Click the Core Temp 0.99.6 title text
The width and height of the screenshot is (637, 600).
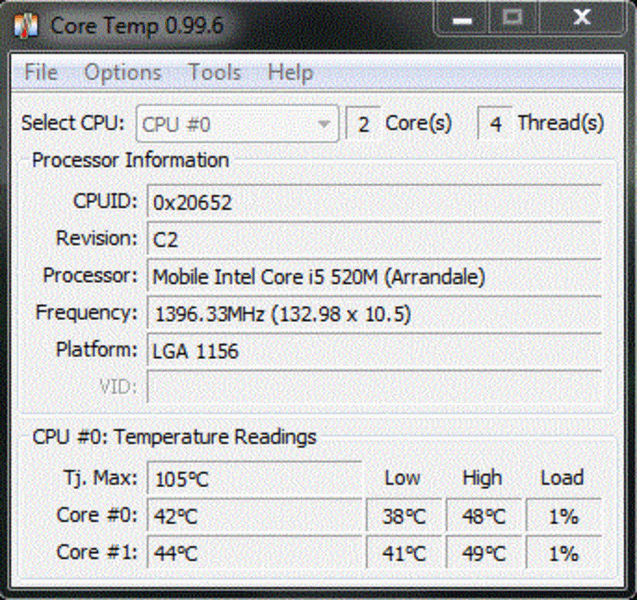(137, 26)
